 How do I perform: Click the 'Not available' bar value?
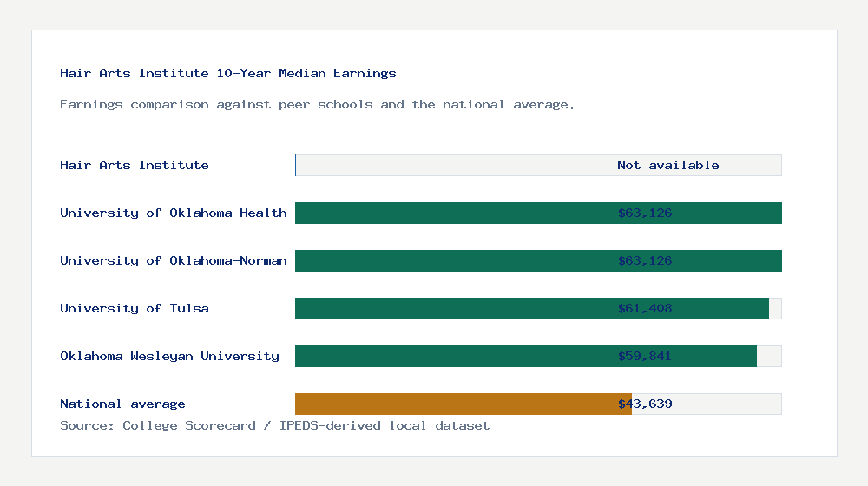[668, 165]
